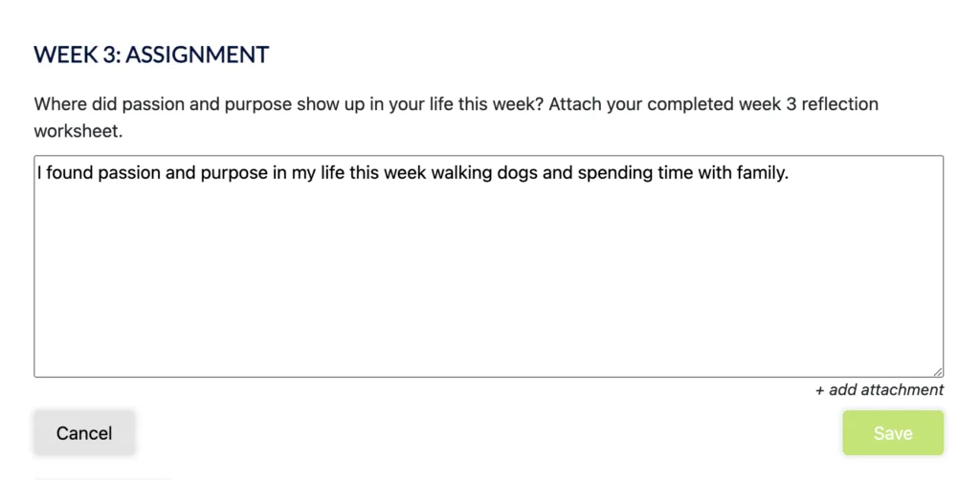
Task: Click the text area resize handle
Action: [938, 372]
